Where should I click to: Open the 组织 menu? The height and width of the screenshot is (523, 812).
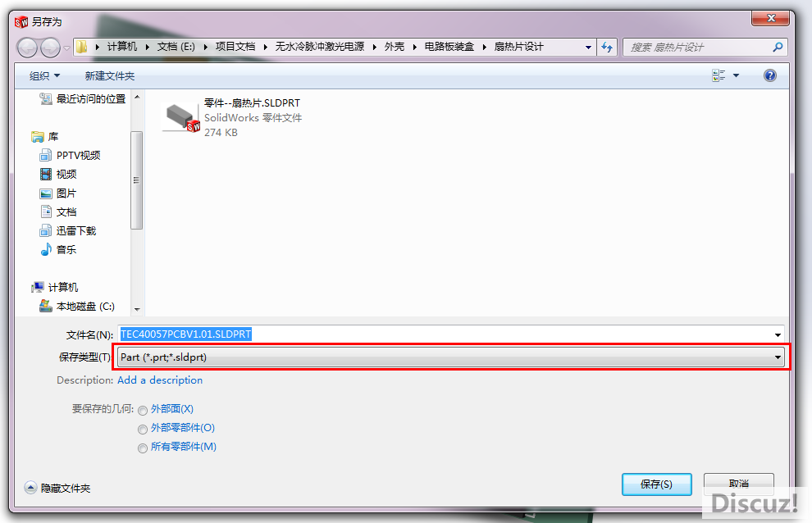point(44,76)
